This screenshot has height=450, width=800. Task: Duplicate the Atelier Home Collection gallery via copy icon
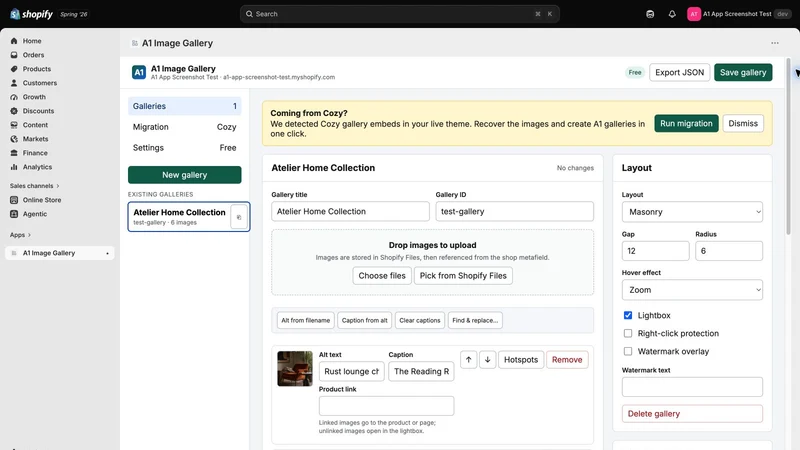point(239,217)
